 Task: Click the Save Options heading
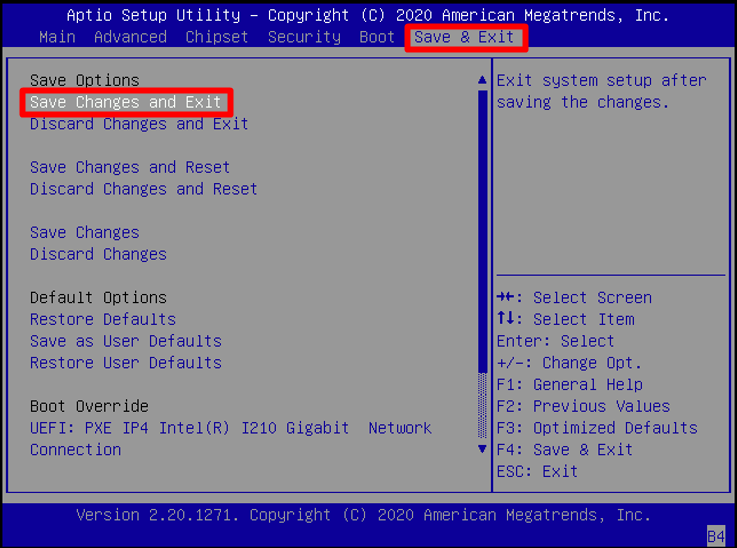coord(85,80)
